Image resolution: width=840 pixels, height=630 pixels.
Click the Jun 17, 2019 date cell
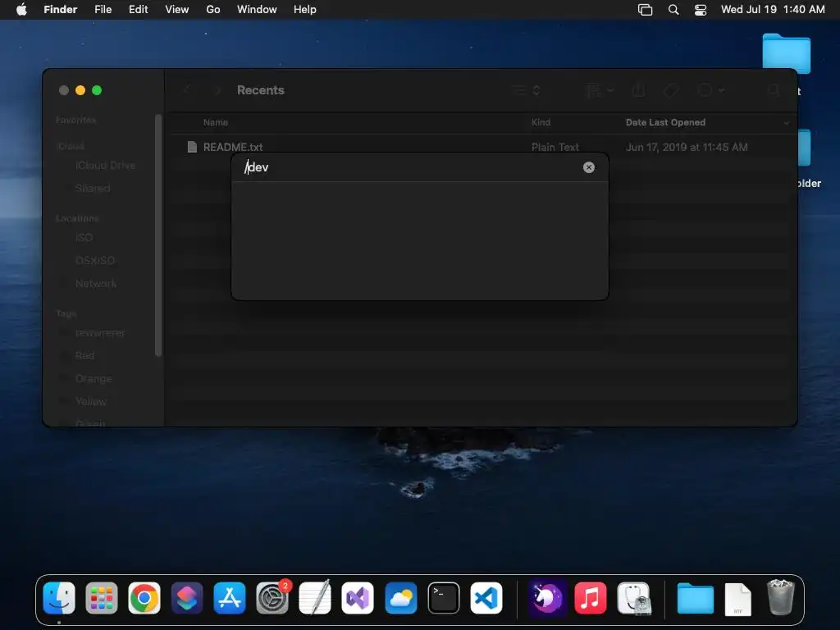point(687,147)
